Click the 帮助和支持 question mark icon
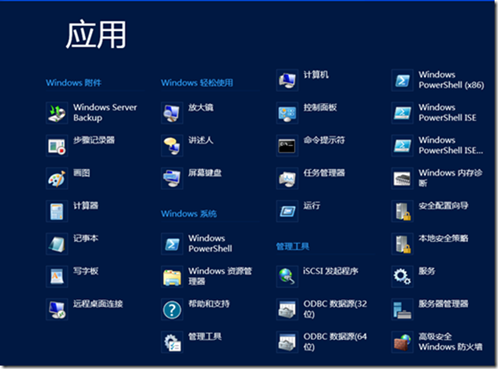The image size is (498, 369). tap(172, 309)
